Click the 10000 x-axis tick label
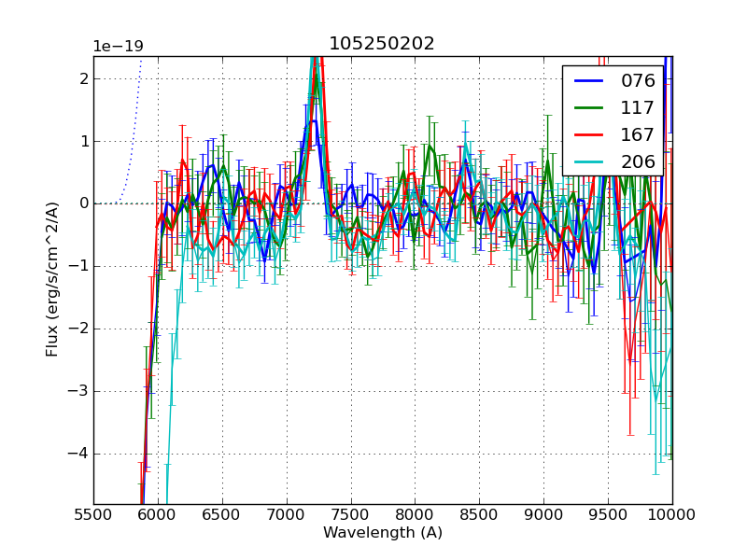The image size is (747, 560). point(671,515)
